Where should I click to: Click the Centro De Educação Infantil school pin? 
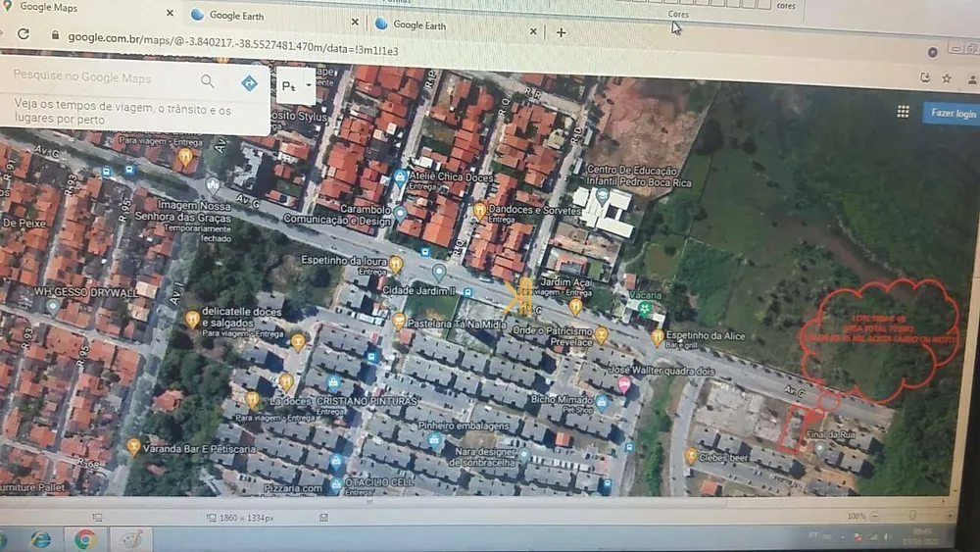(602, 197)
